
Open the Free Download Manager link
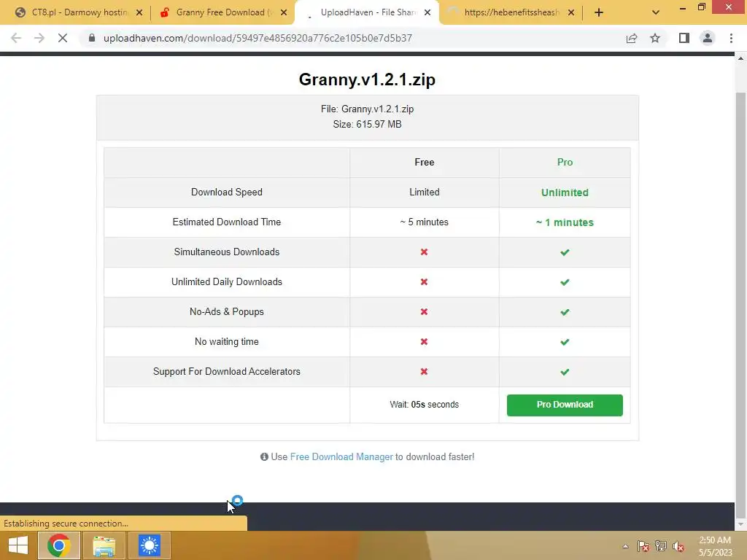point(341,456)
